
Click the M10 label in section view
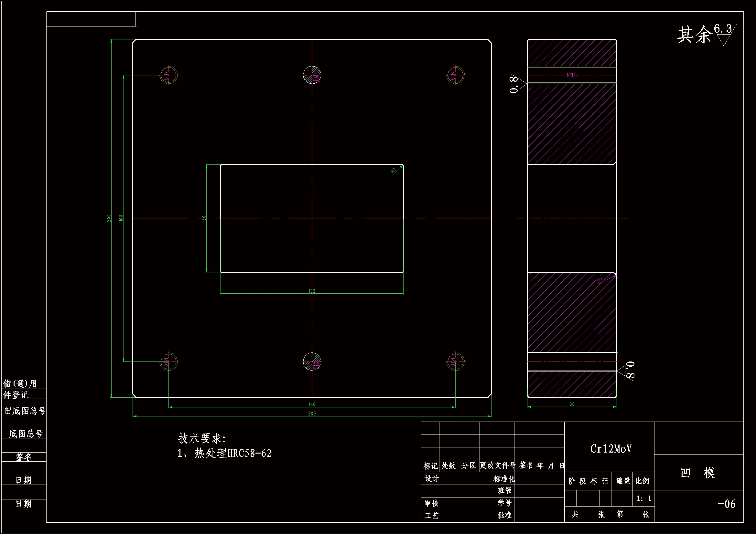[572, 75]
